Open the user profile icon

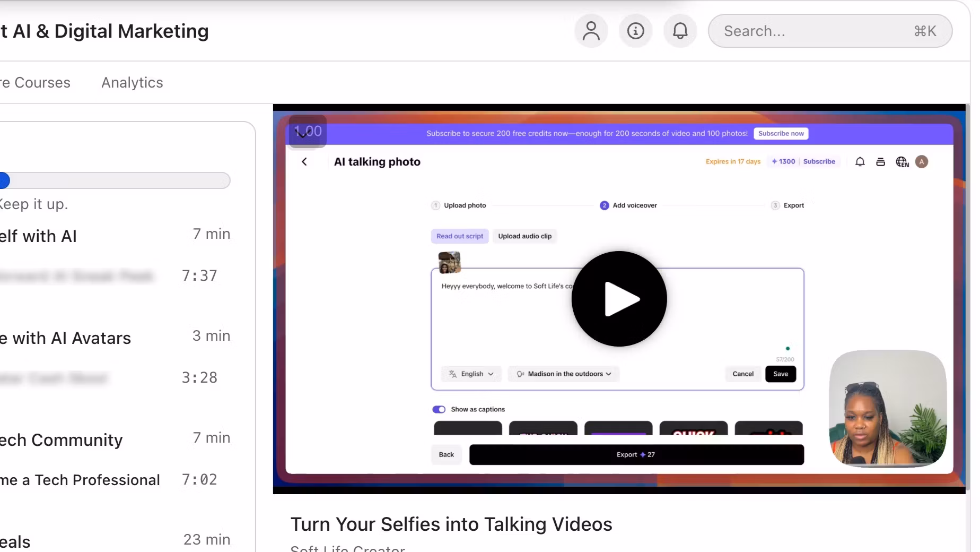[591, 31]
